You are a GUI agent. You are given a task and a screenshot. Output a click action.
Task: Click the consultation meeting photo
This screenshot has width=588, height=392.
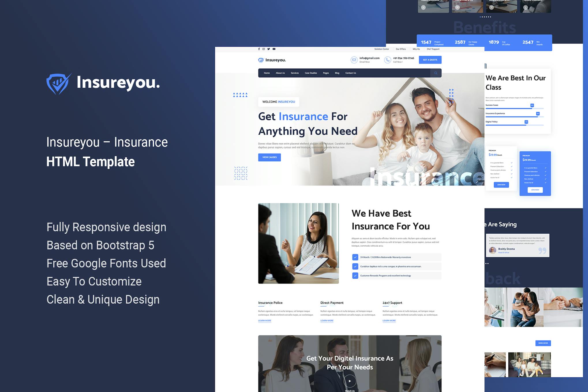pyautogui.click(x=298, y=243)
